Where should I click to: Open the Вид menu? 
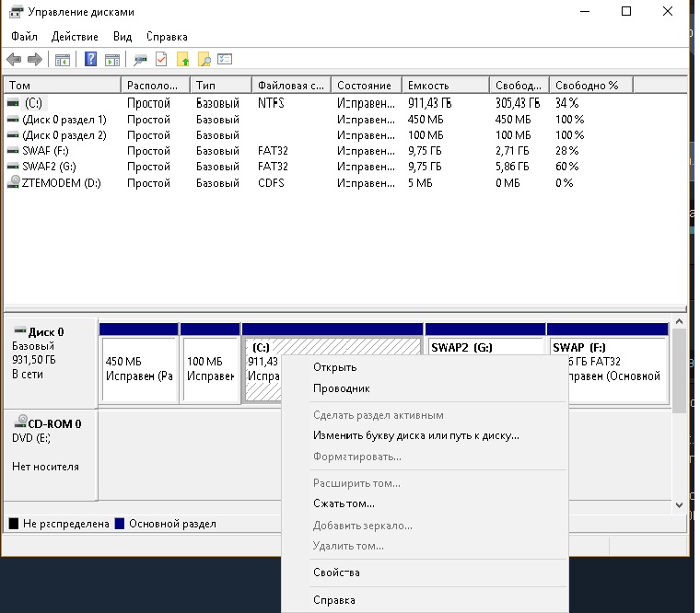coord(122,37)
